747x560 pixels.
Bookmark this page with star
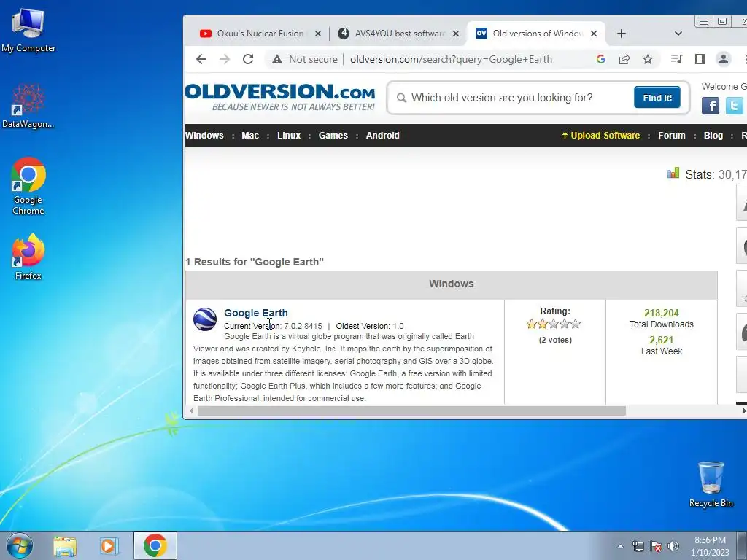(x=648, y=59)
